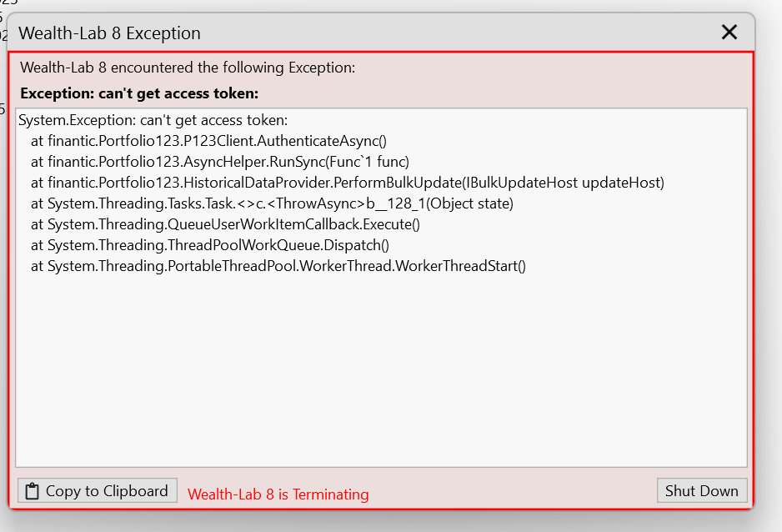Click the ThrowAsync b__128_1 stack trace line
The image size is (782, 532).
point(273,203)
